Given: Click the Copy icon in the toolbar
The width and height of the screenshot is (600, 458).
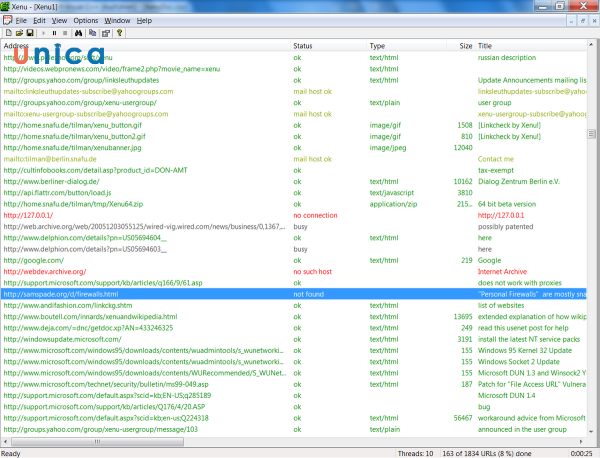Looking at the screenshot, I should coord(91,32).
